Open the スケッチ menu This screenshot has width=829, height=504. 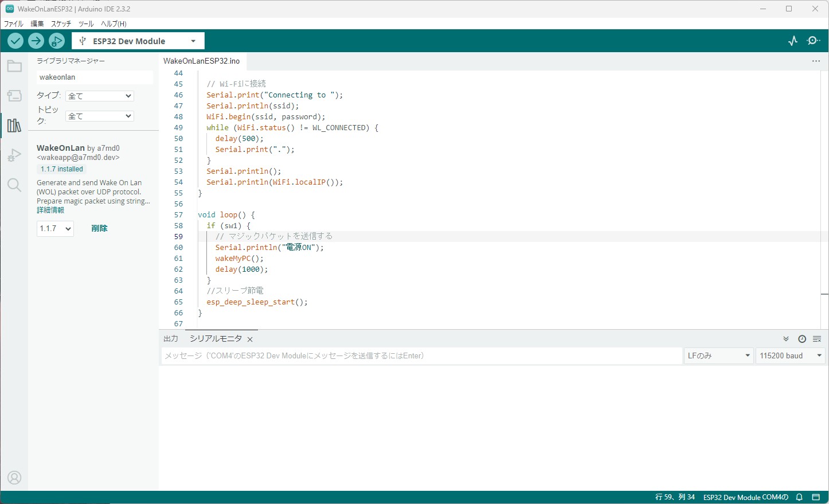click(61, 24)
